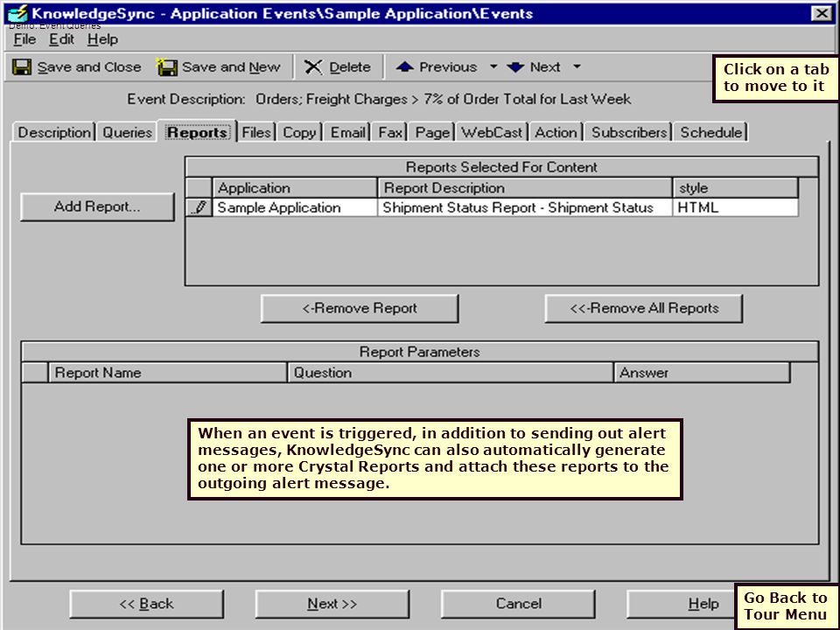The width and height of the screenshot is (840, 630).
Task: Click the Application column header
Action: pyautogui.click(x=295, y=188)
